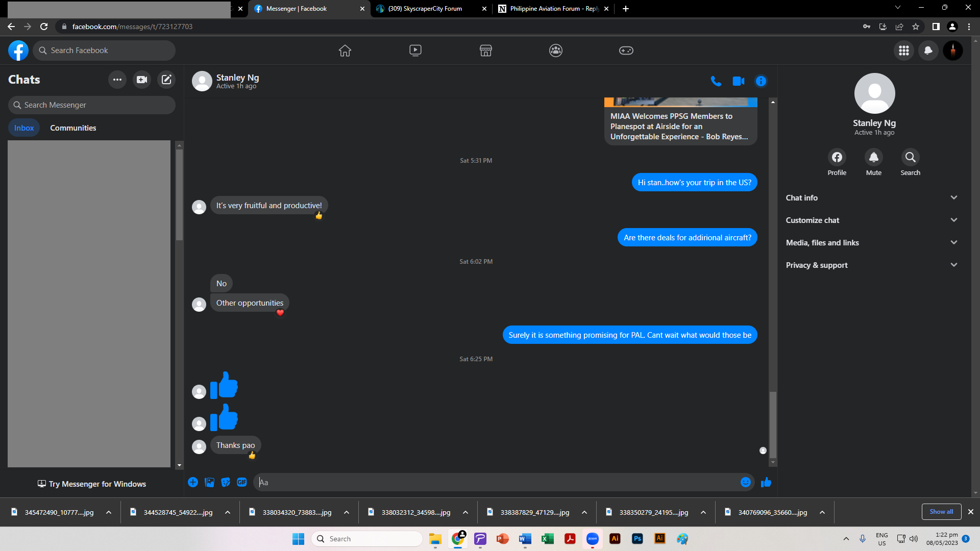The width and height of the screenshot is (980, 551).
Task: Toggle the conversation information panel
Action: point(761,81)
